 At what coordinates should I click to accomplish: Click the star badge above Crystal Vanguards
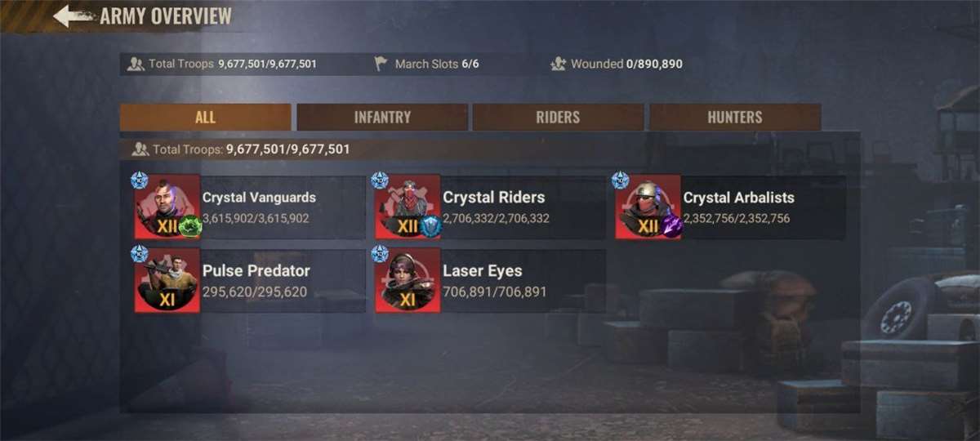[139, 180]
